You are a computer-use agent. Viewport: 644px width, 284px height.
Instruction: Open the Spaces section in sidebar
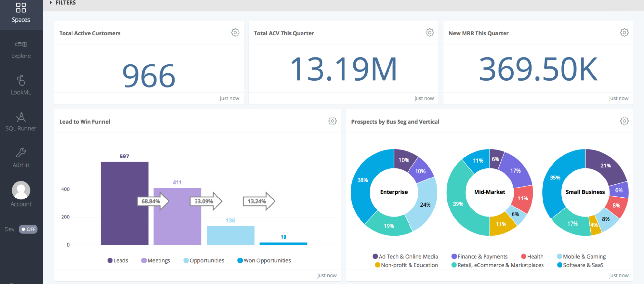coord(21,13)
